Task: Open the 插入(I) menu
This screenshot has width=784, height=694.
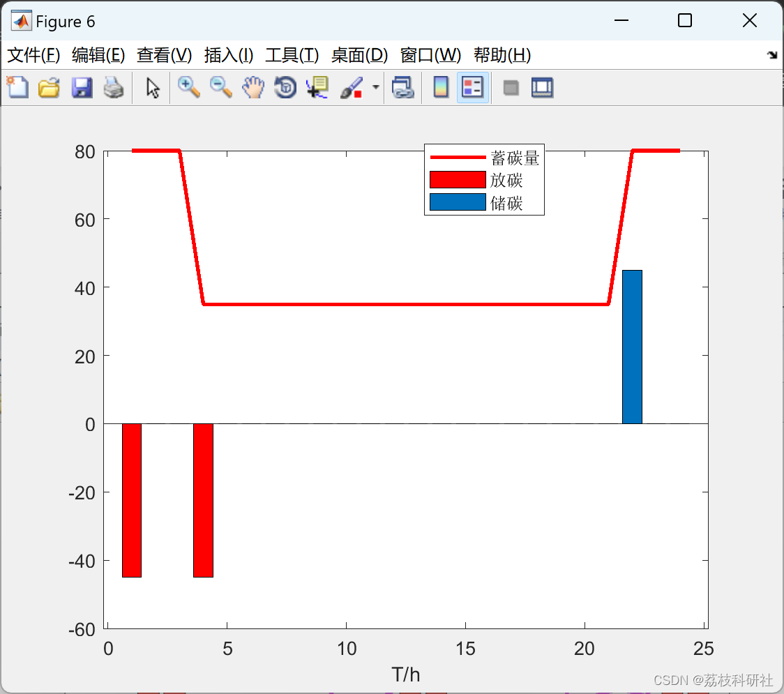Action: [229, 55]
